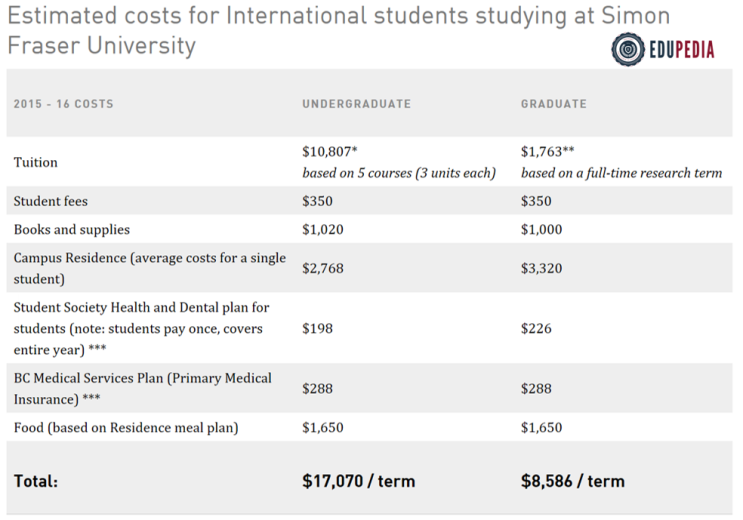743x520 pixels.
Task: Click the EDUPEDIA brand name text
Action: coord(682,47)
